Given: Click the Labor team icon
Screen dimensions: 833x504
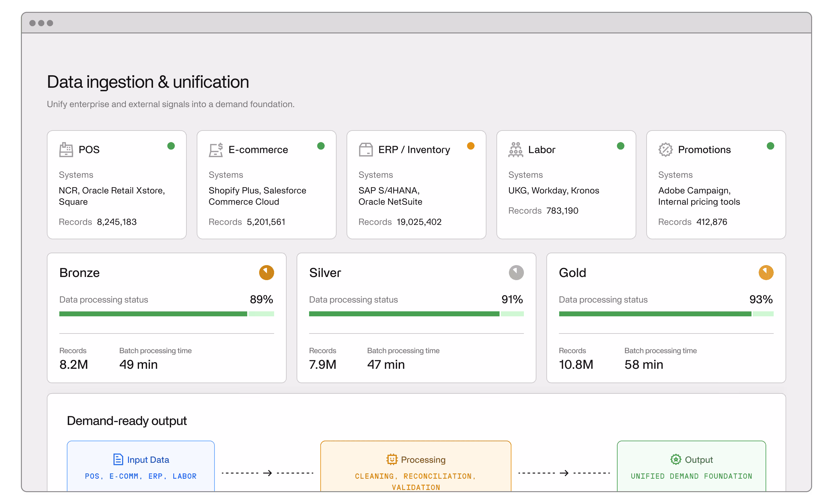Looking at the screenshot, I should (x=515, y=149).
